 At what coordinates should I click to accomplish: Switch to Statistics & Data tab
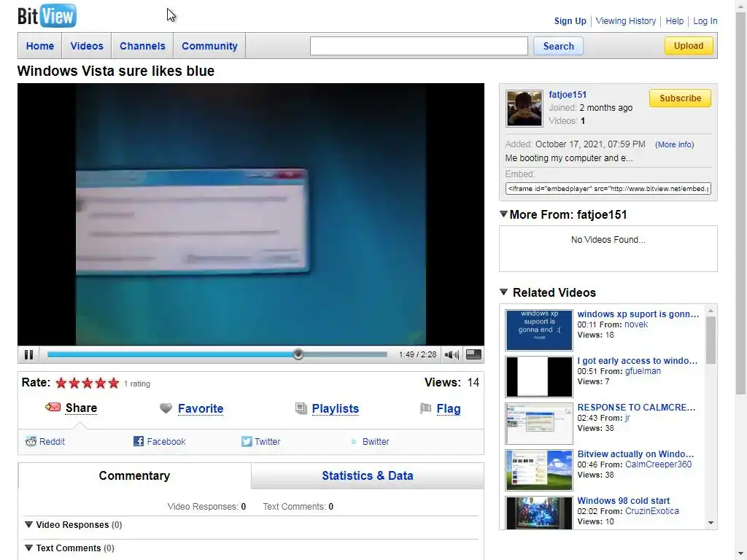[x=368, y=475]
